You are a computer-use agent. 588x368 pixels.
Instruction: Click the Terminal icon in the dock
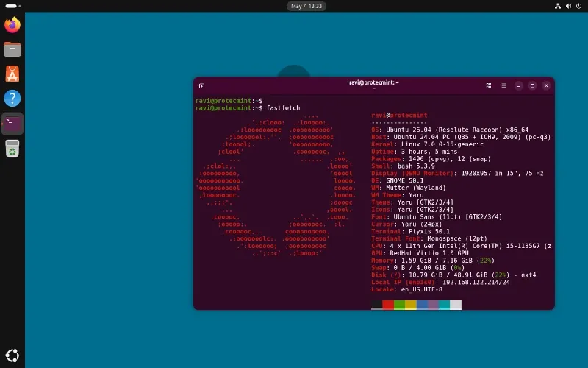pyautogui.click(x=12, y=124)
